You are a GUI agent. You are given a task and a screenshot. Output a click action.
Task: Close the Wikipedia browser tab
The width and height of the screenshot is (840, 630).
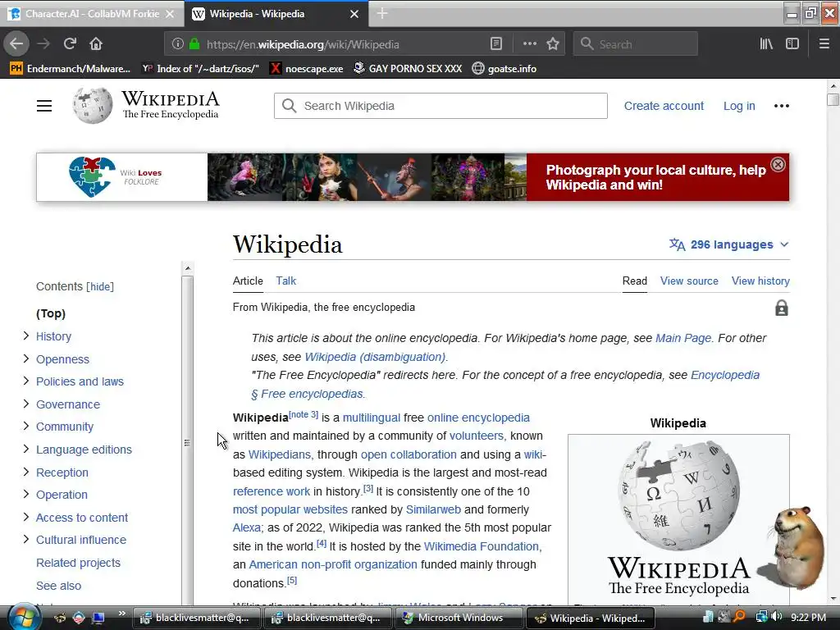(x=354, y=14)
